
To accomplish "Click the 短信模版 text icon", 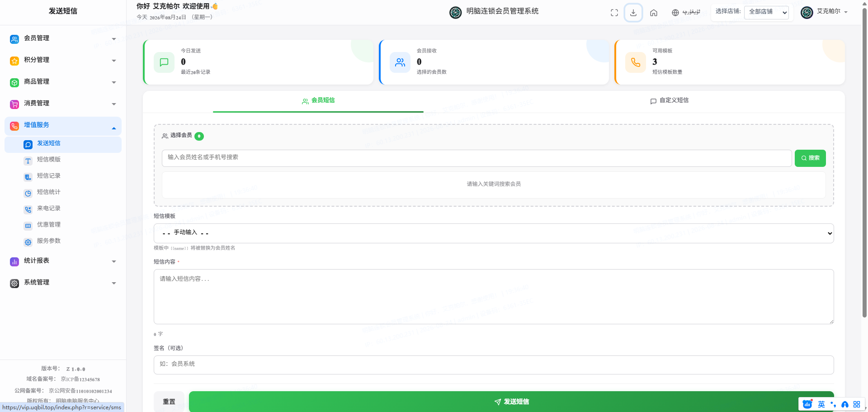I will click(x=28, y=161).
